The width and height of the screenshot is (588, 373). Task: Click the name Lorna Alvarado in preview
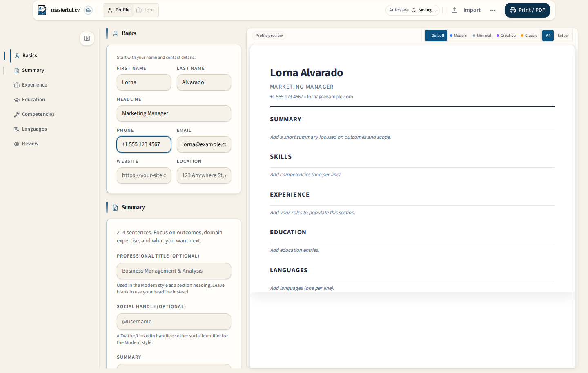pyautogui.click(x=306, y=73)
